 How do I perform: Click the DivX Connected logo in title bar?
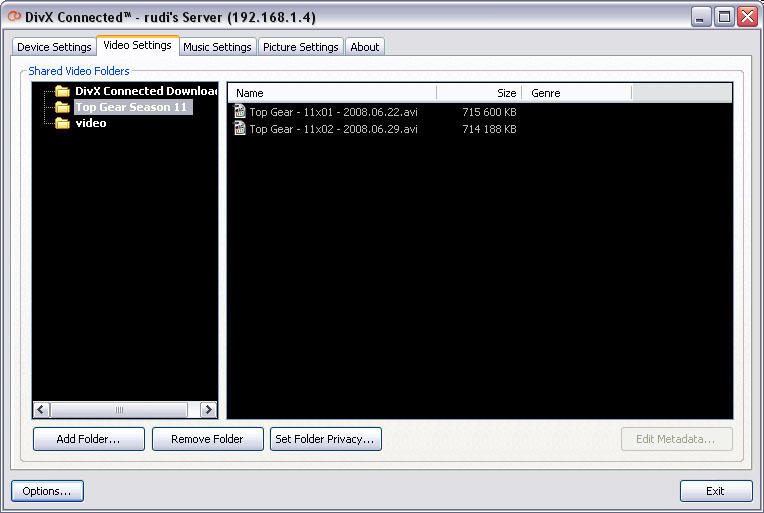point(14,17)
